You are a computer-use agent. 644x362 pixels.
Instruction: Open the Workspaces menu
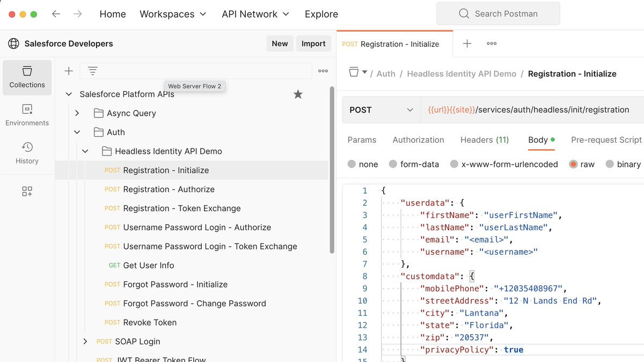click(172, 13)
